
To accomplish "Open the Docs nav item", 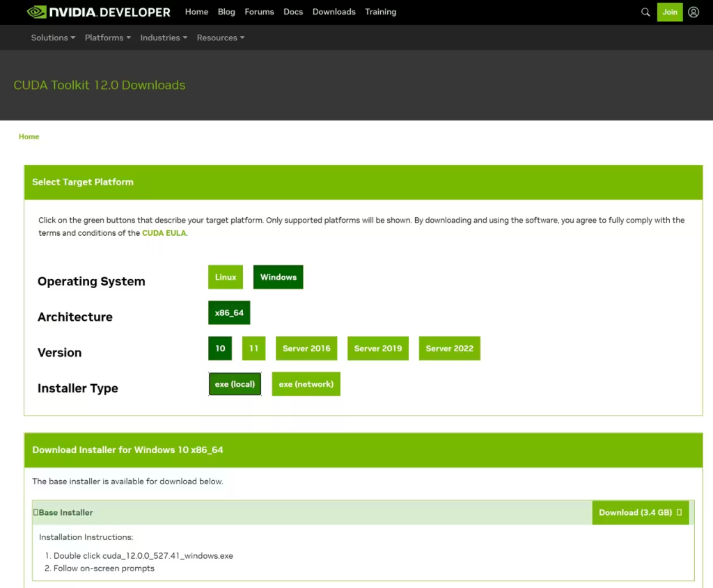I will click(x=293, y=12).
